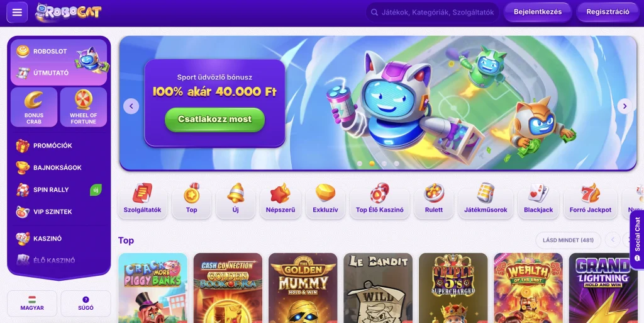Click the Csatlakozz most button

coord(215,120)
